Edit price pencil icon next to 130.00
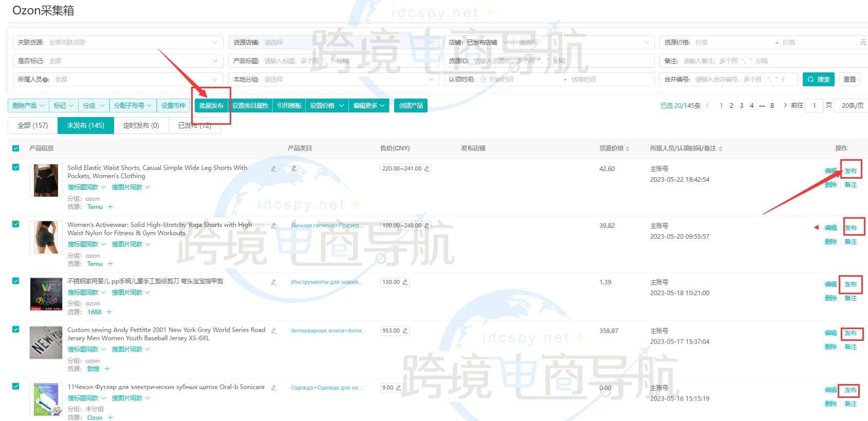 [x=405, y=282]
